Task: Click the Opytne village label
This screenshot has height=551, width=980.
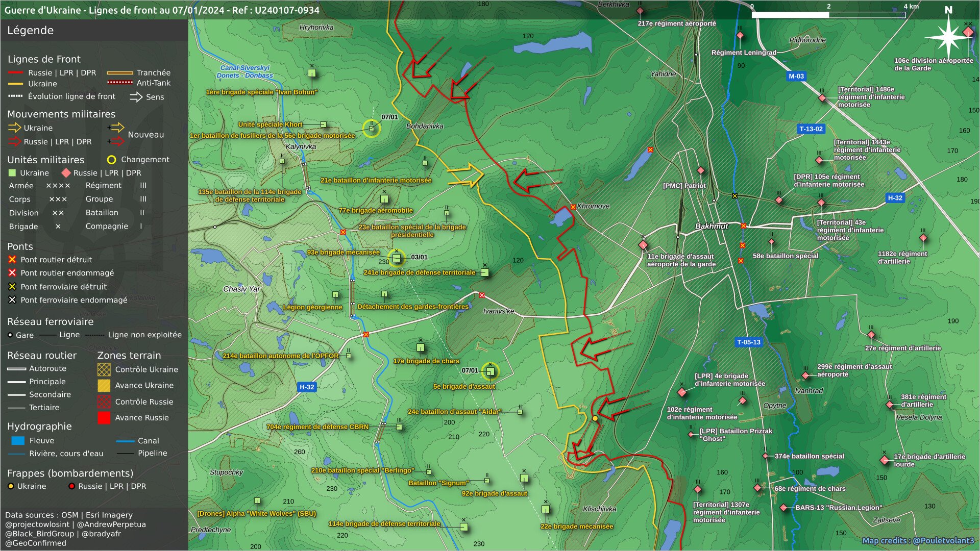Action: [775, 406]
